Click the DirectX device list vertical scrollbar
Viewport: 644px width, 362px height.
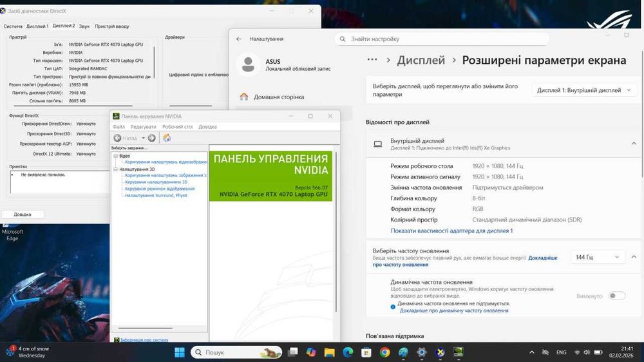[x=155, y=62]
